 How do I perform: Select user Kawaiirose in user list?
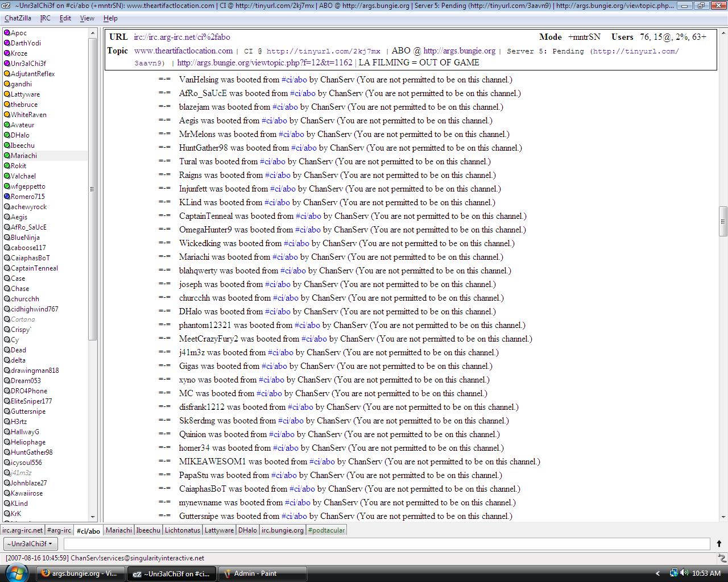[27, 493]
